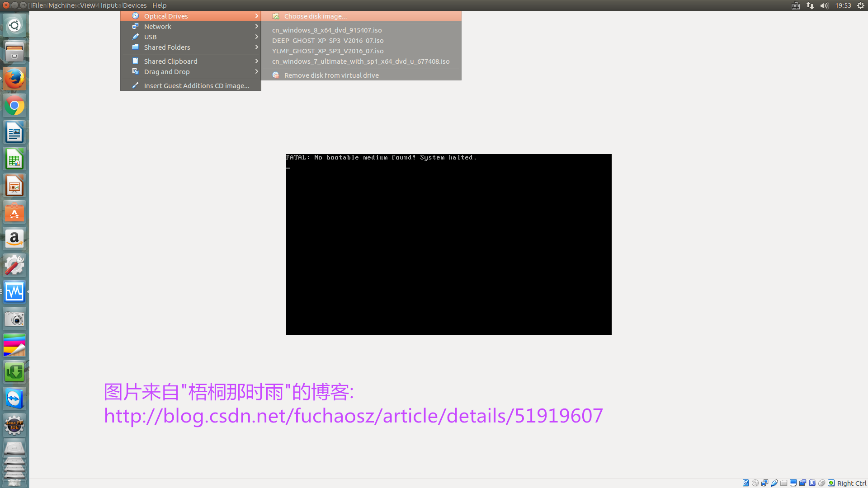Screen dimensions: 868x488
Task: Toggle the mute/audio status icon
Action: pyautogui.click(x=825, y=5)
